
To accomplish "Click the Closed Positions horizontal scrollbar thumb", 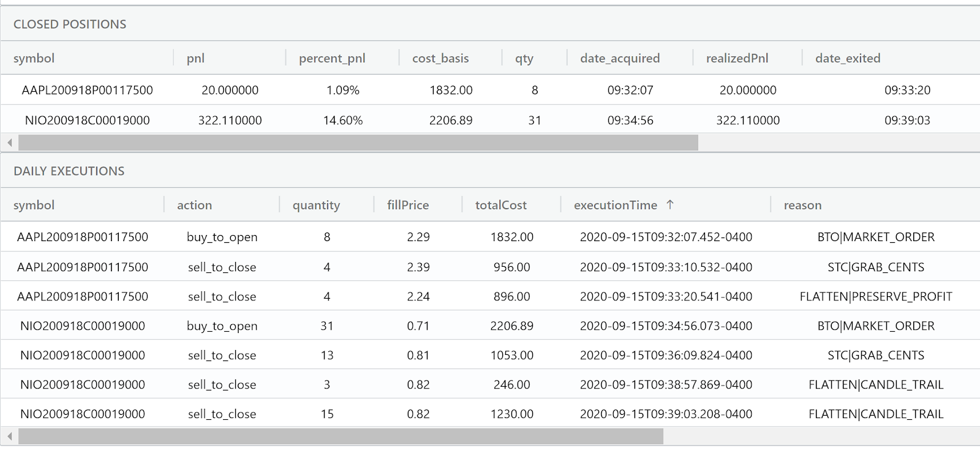I will click(358, 143).
